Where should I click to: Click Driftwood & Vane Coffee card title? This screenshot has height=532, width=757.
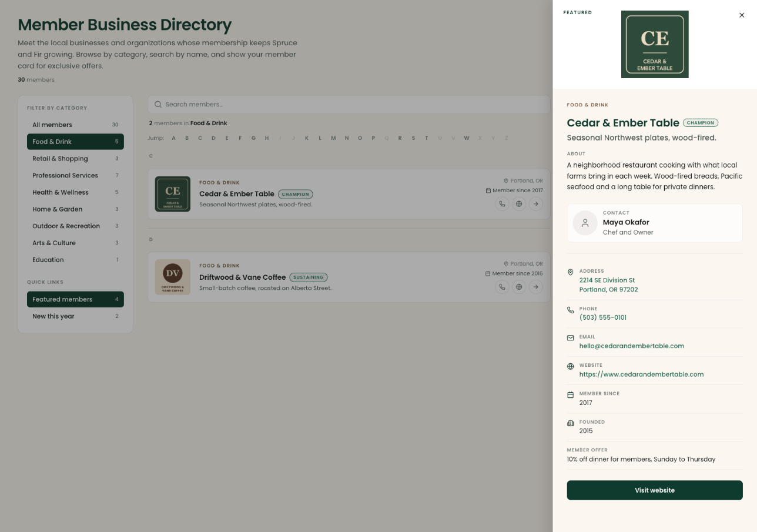coord(243,277)
